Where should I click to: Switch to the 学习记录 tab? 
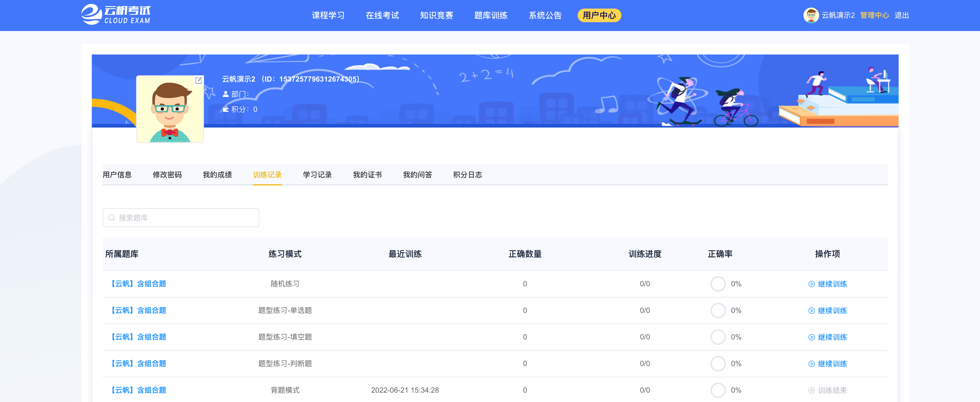click(317, 175)
